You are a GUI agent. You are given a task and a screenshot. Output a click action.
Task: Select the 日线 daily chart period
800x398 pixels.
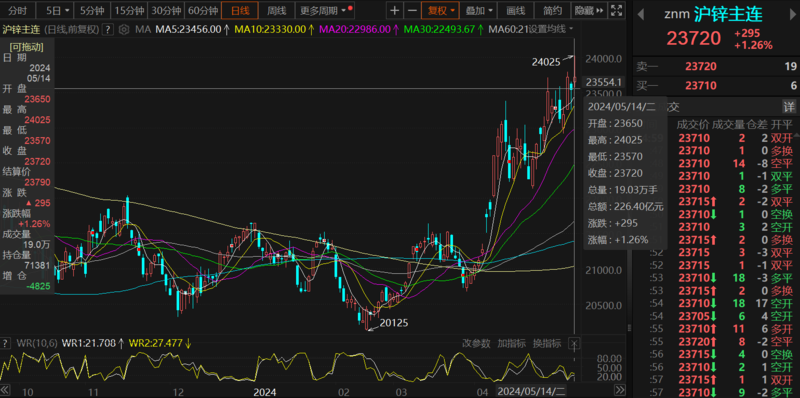[x=240, y=10]
